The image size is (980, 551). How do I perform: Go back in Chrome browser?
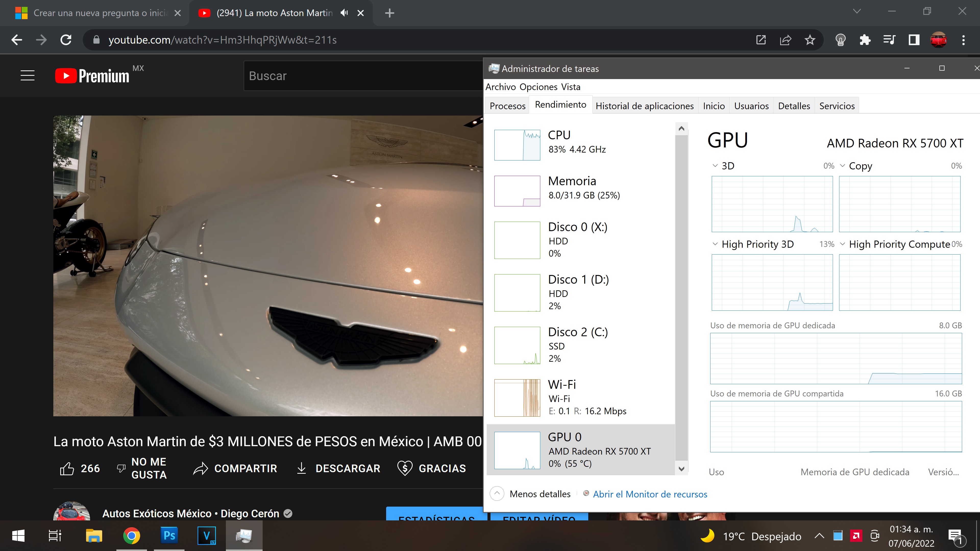tap(17, 40)
